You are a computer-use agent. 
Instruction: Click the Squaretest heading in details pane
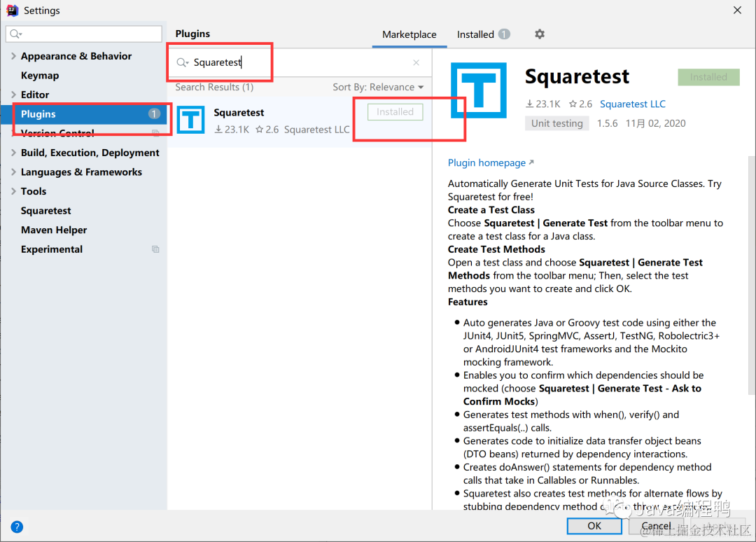577,76
